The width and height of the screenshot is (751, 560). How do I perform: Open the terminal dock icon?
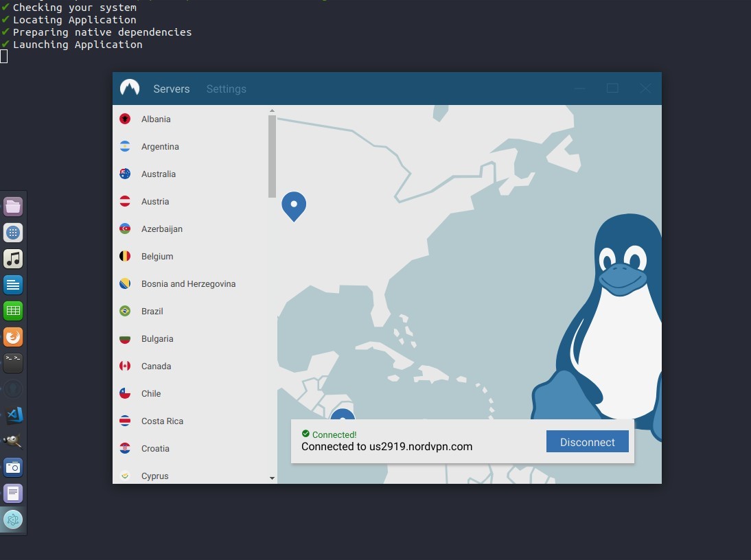[x=13, y=363]
